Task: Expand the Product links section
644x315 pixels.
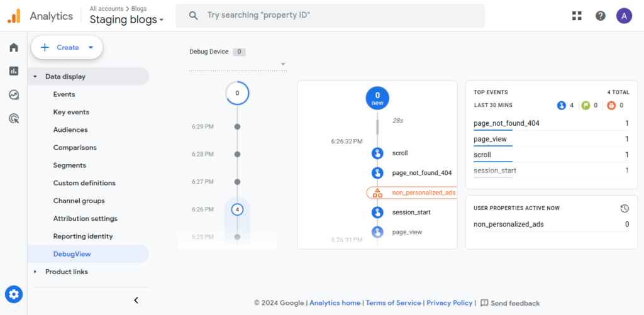Action: (x=35, y=272)
